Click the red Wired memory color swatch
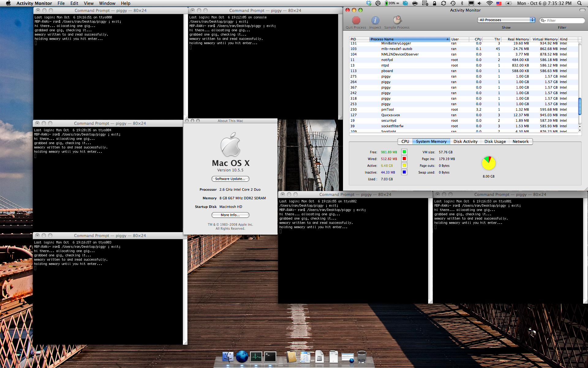 (x=404, y=159)
